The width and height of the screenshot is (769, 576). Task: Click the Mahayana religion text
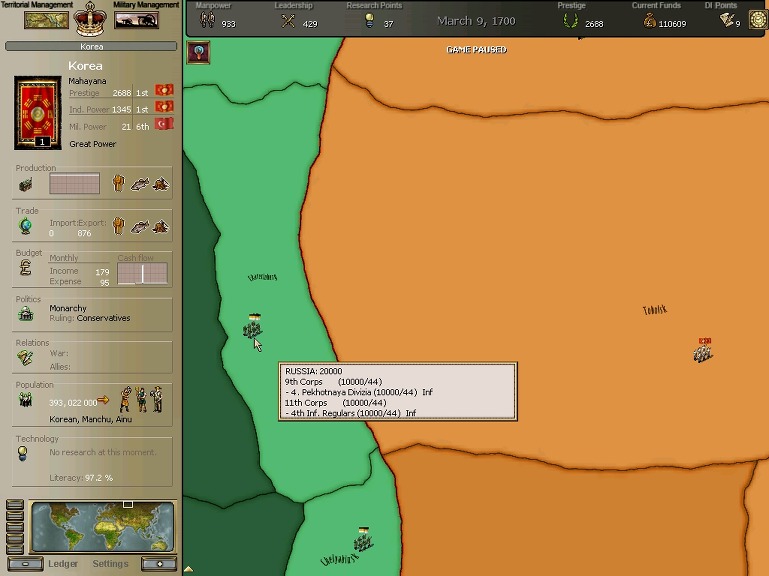pos(87,81)
